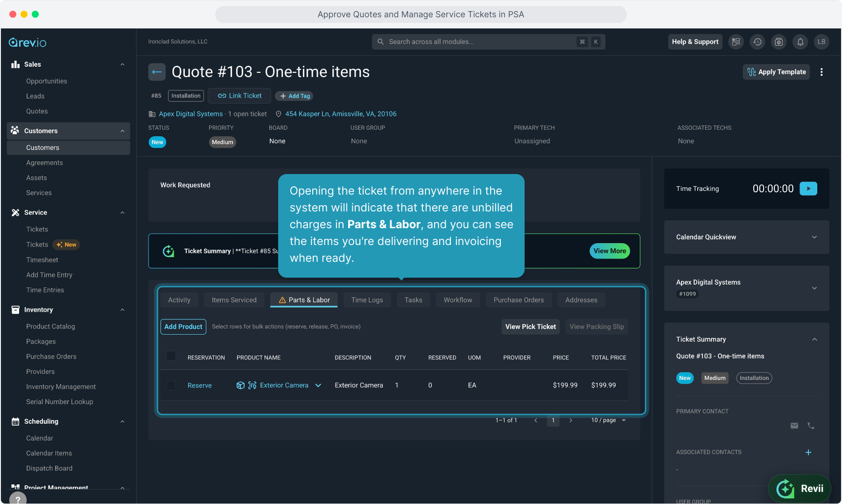842x504 pixels.
Task: Collapse the Sales sidebar section
Action: click(122, 64)
